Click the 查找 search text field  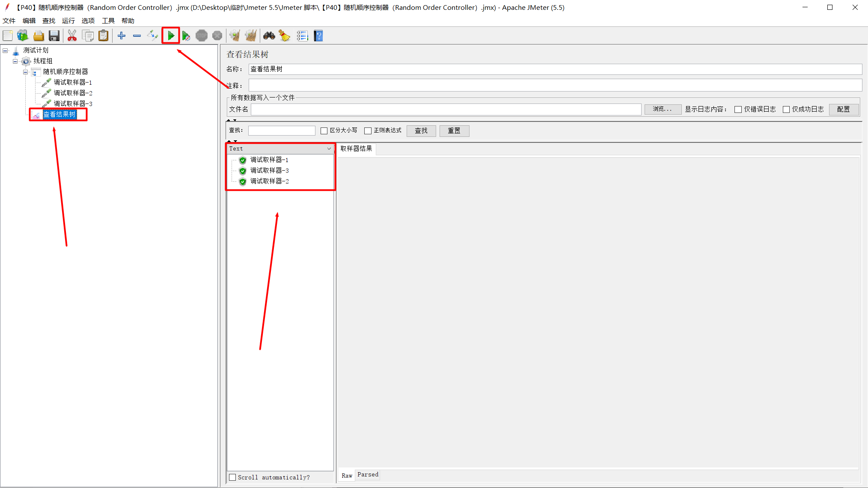(x=282, y=130)
